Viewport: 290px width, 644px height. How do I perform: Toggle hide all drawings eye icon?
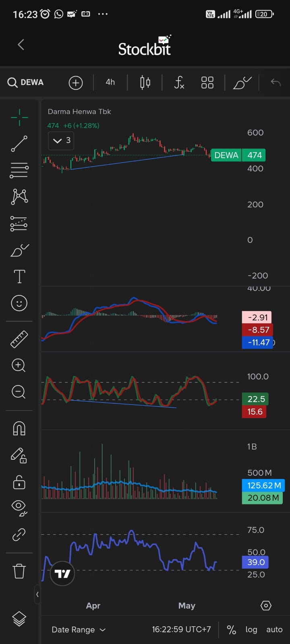coord(19,508)
